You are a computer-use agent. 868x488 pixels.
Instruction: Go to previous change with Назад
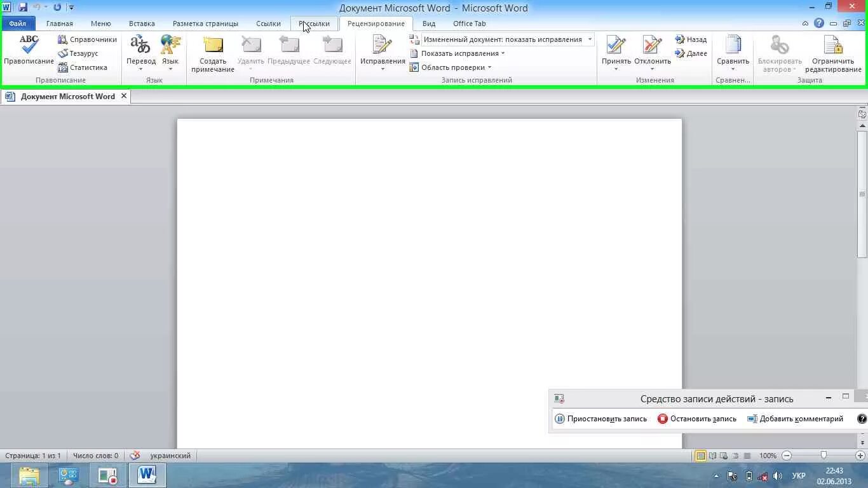tap(691, 39)
